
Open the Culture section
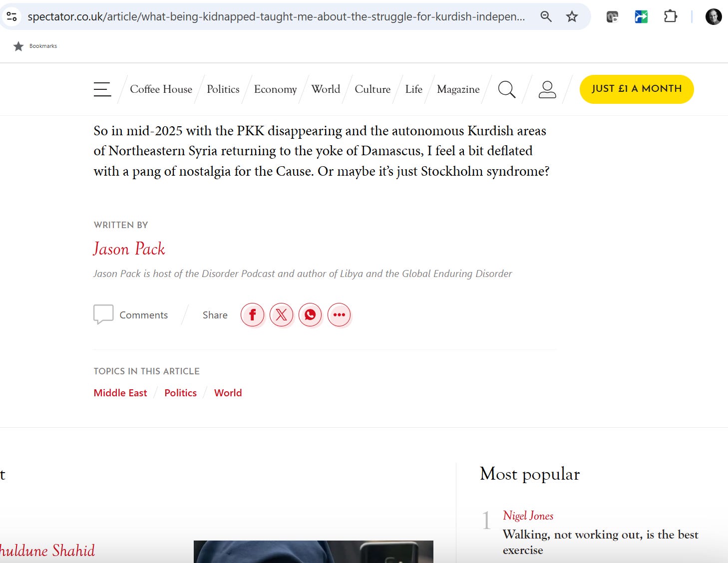(x=372, y=89)
